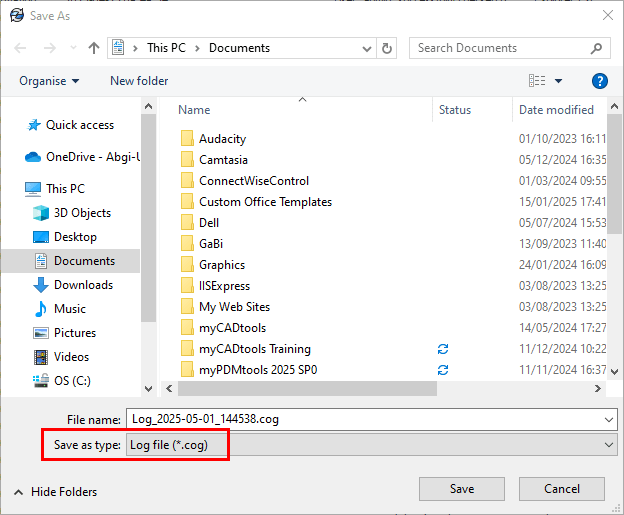Click sync status icon for myCADtools Training
Screen dimensions: 624x515
[x=443, y=349]
